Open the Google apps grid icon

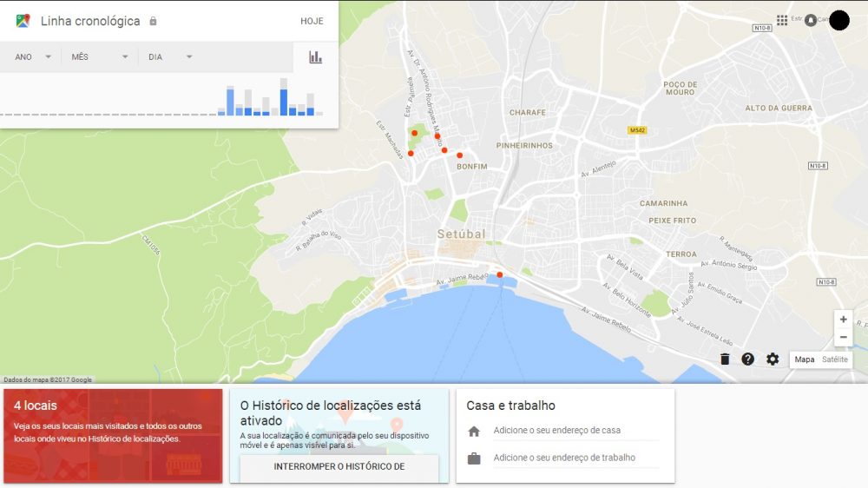[x=782, y=20]
